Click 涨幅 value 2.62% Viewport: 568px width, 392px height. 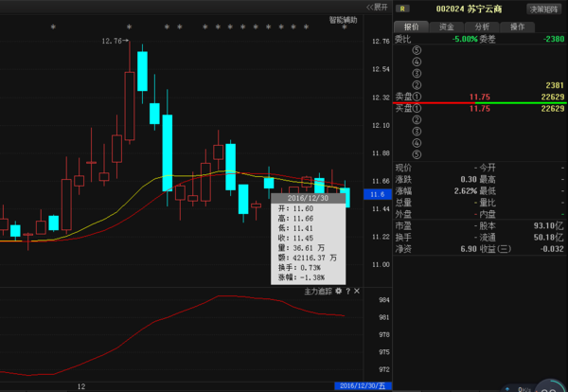(x=466, y=191)
